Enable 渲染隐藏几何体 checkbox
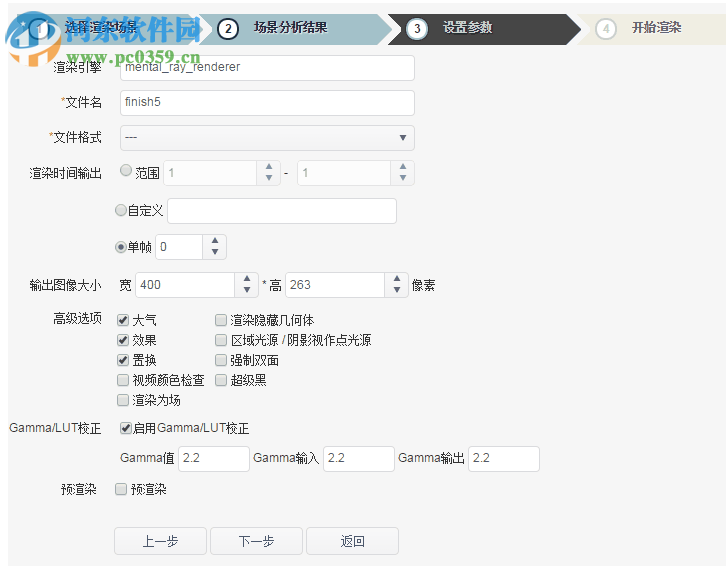 221,320
